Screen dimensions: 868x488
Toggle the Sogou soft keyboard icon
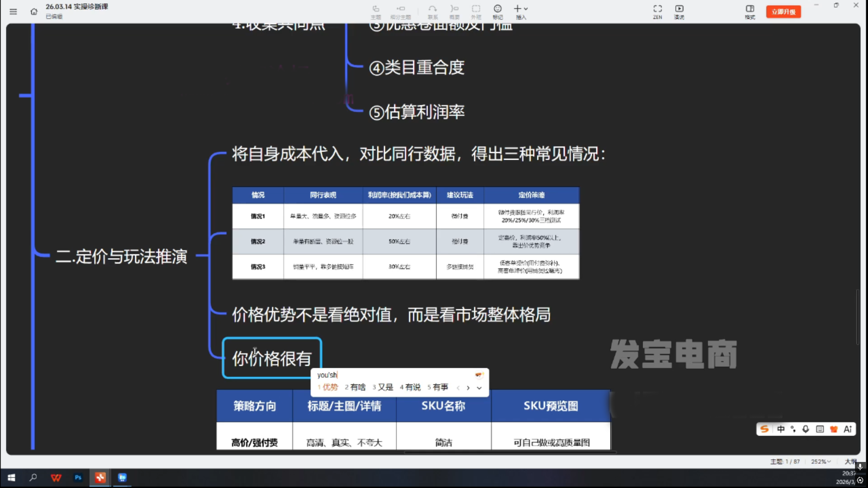[820, 429]
